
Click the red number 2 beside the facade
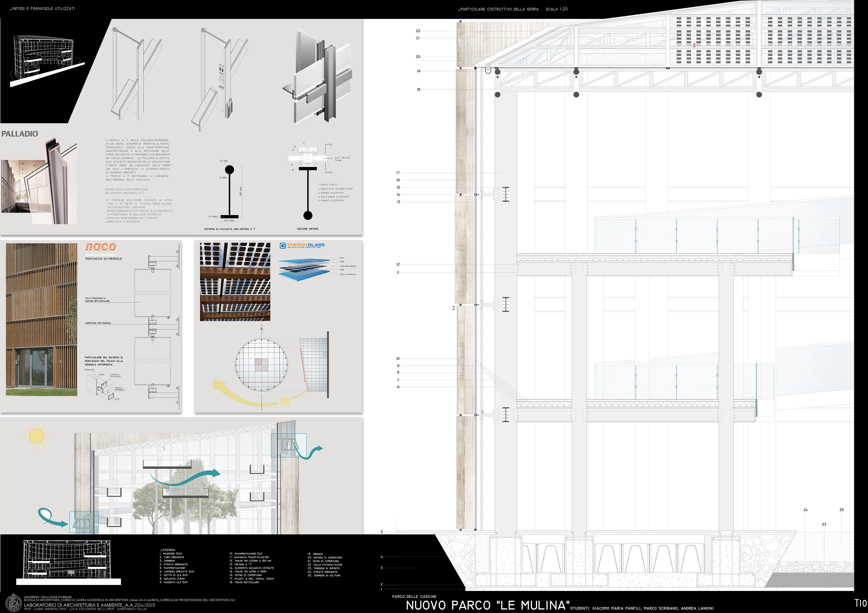click(x=454, y=308)
